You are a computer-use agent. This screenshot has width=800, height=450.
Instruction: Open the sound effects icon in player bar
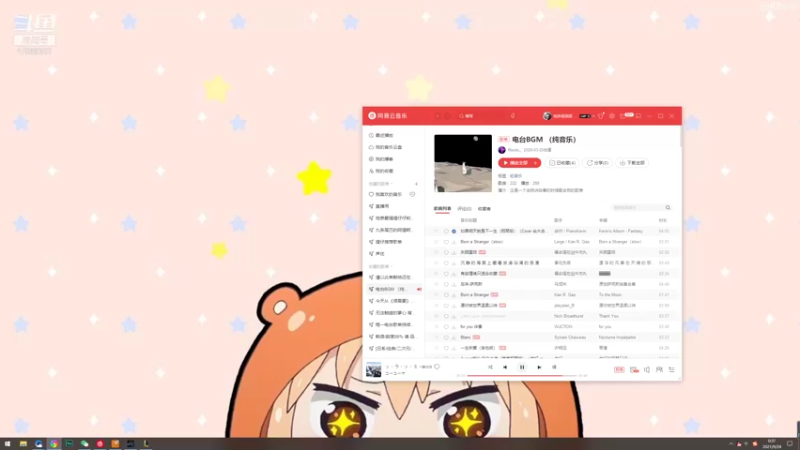point(634,369)
